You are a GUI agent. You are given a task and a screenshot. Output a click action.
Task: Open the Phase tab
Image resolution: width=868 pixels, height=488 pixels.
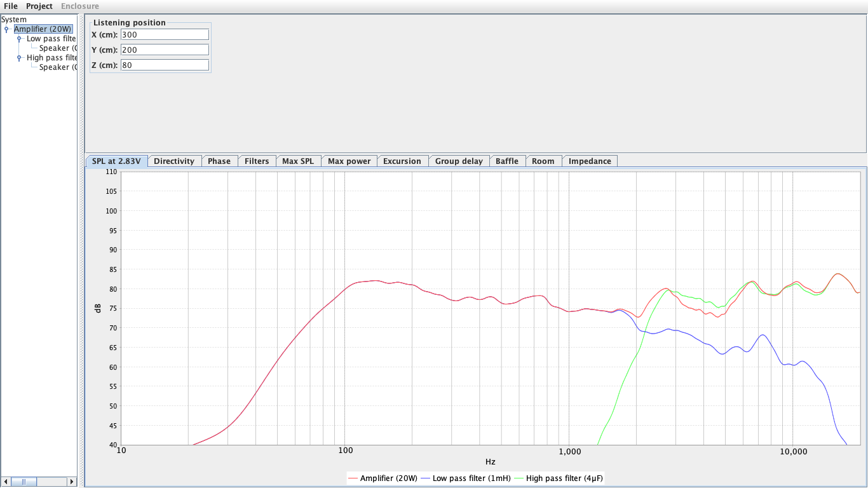[x=220, y=161]
